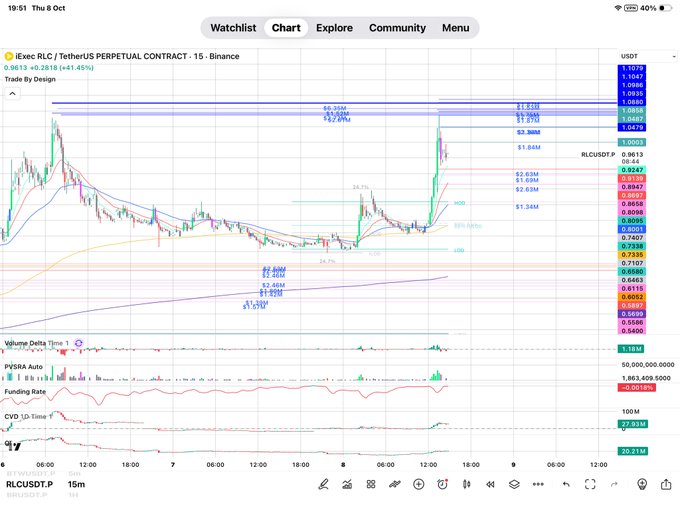Tap the VPN status indicator

click(x=631, y=8)
